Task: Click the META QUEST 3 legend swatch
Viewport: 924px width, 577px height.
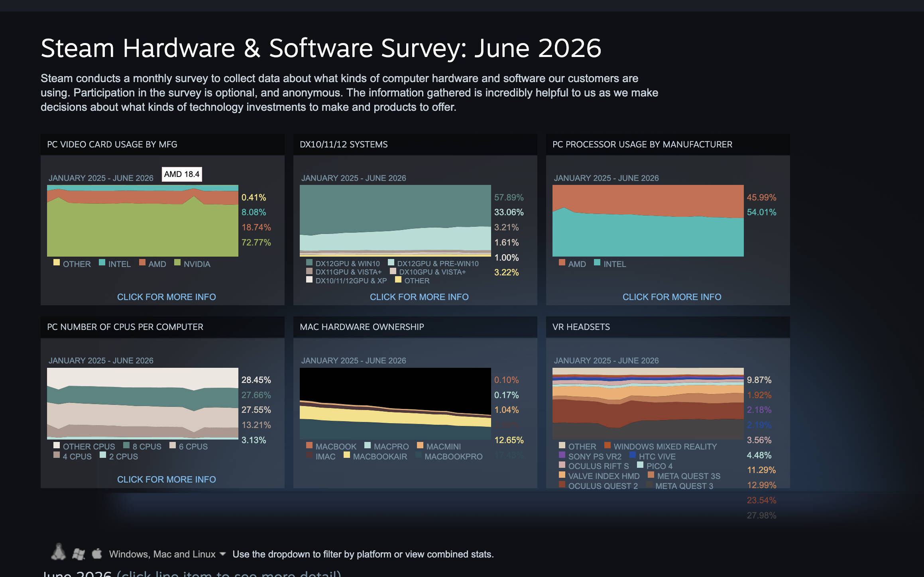Action: pyautogui.click(x=649, y=485)
